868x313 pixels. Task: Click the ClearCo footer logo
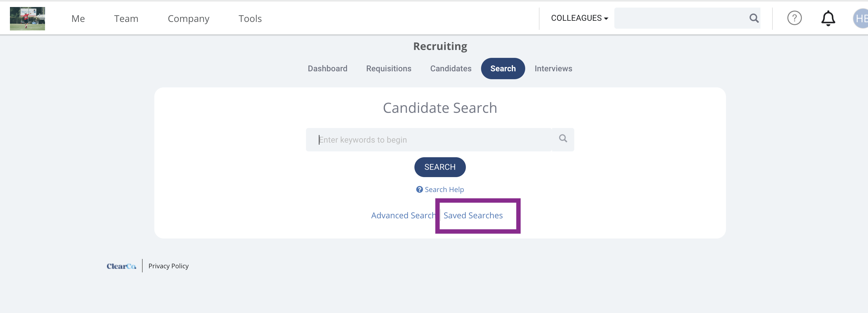click(x=121, y=266)
